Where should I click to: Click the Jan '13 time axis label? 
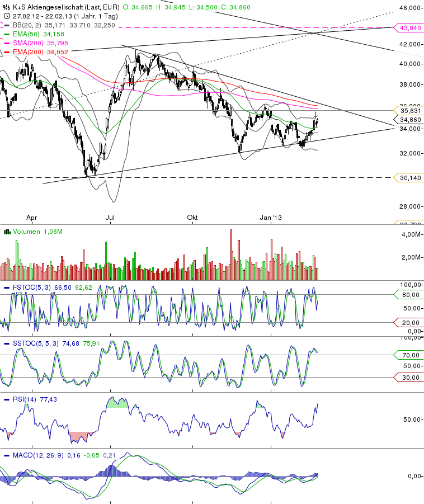pos(271,217)
